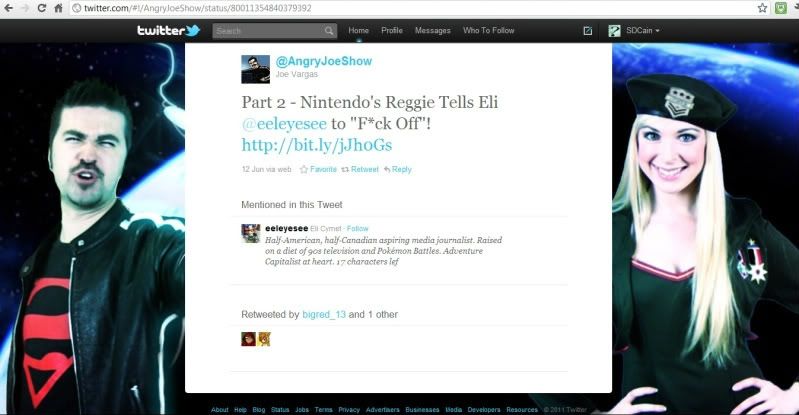Click the browser back arrow
This screenshot has width=799, height=415.
pyautogui.click(x=9, y=8)
